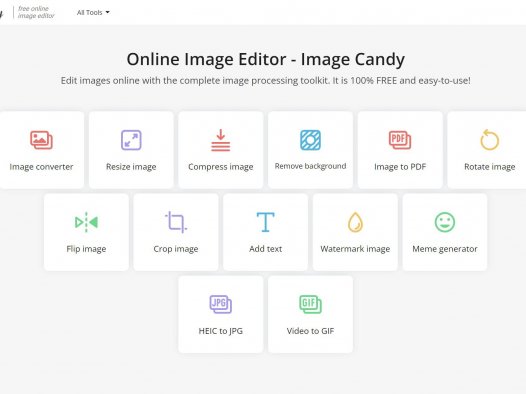Choose the Crop image text label
The image size is (526, 394).
(176, 249)
